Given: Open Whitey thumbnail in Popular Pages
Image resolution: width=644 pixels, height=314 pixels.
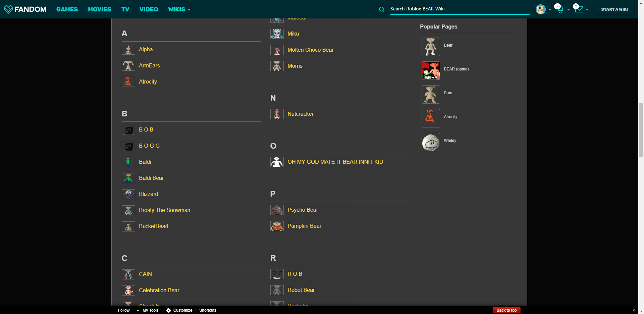Looking at the screenshot, I should (x=431, y=142).
